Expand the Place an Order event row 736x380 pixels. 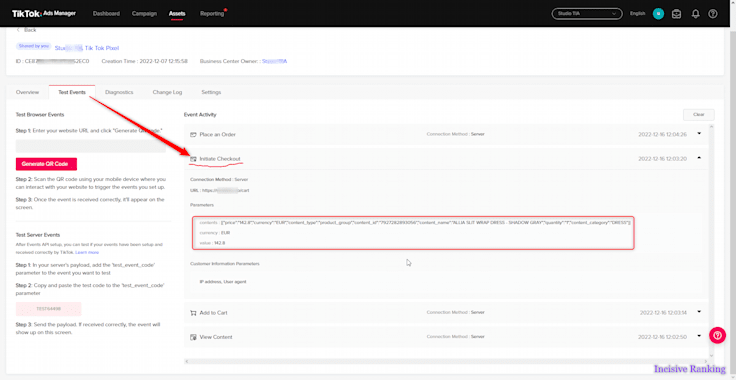coord(699,134)
